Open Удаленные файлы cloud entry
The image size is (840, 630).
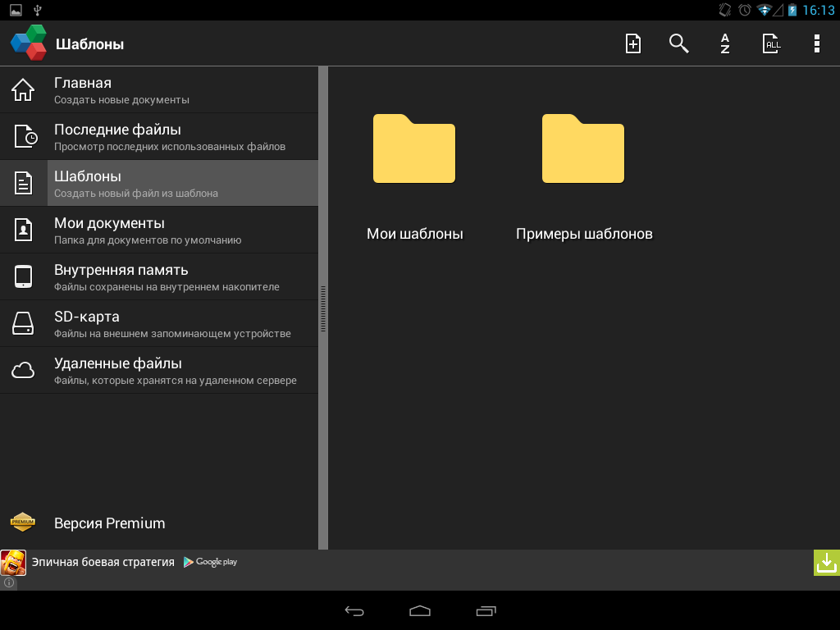click(158, 371)
